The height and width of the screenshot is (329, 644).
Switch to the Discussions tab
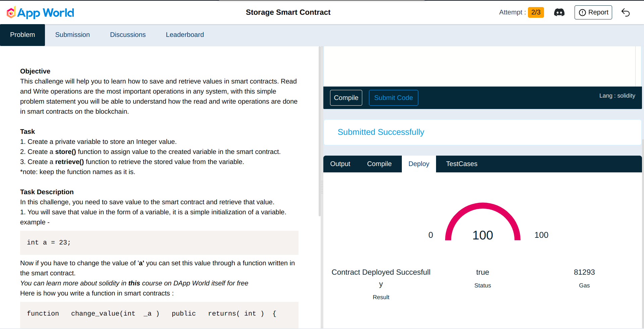(x=128, y=35)
